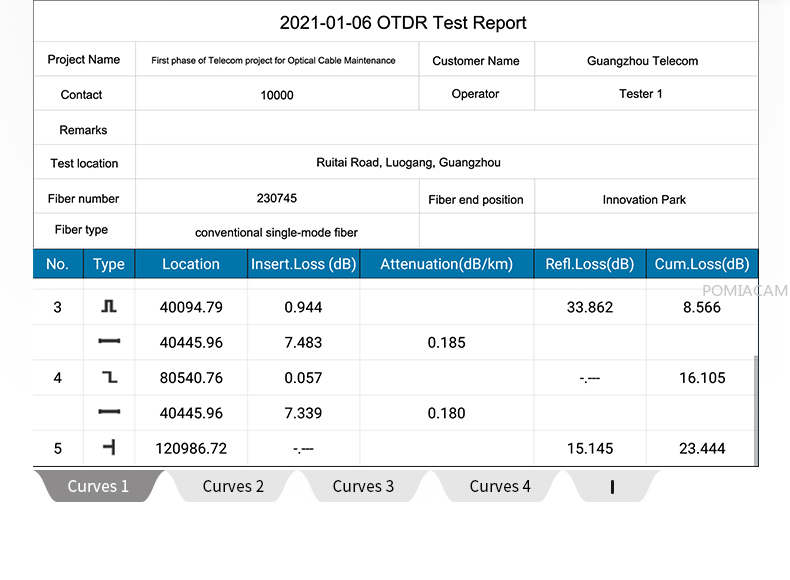Switch to the Curves 1 tab
The width and height of the screenshot is (790, 580).
pos(98,487)
